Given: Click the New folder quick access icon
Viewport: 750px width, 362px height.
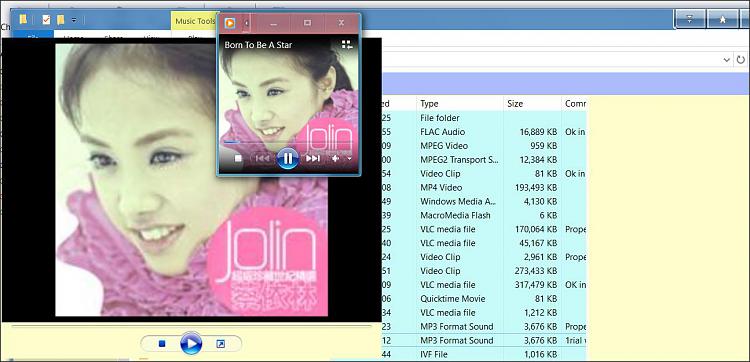Looking at the screenshot, I should click(x=61, y=20).
